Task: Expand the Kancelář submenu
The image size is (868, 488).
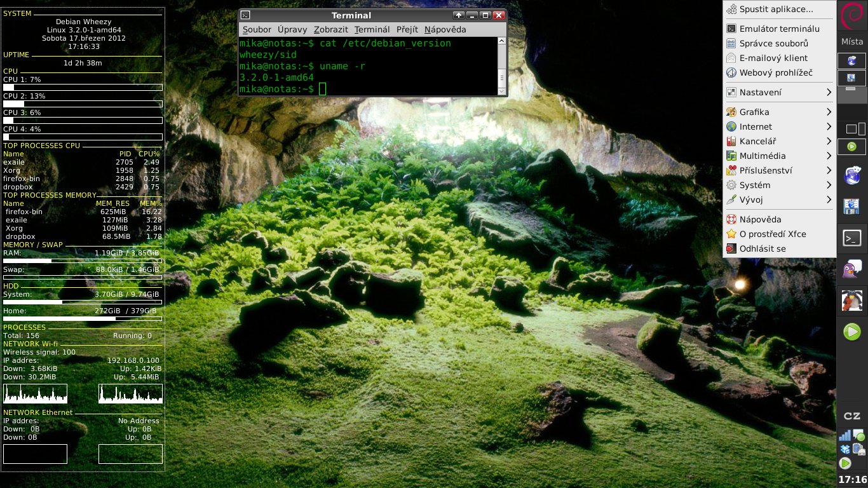Action: (x=779, y=141)
